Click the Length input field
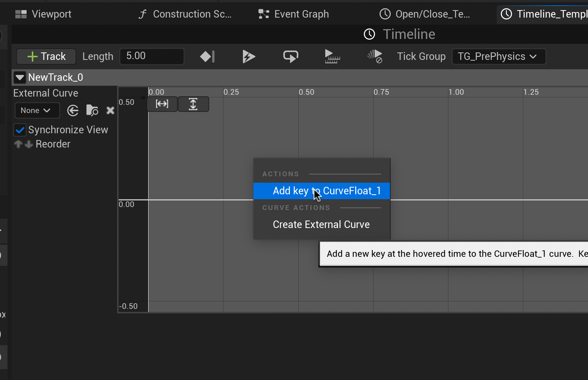The image size is (588, 380). point(152,57)
